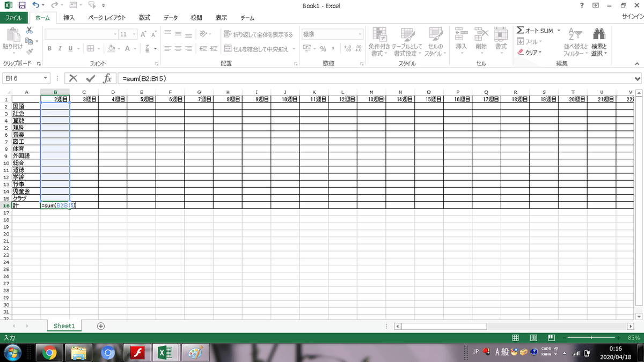Viewport: 644px width, 362px height.
Task: Apply cell borders icon
Action: 91,48
